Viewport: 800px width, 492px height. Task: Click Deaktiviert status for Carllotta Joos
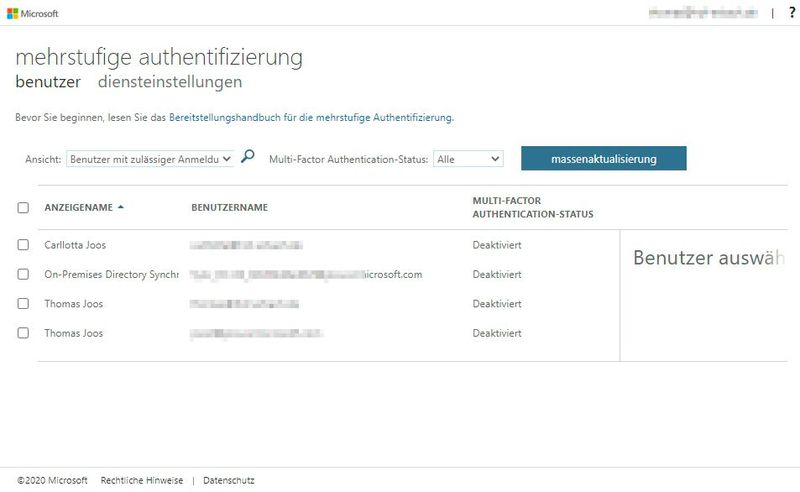coord(497,245)
